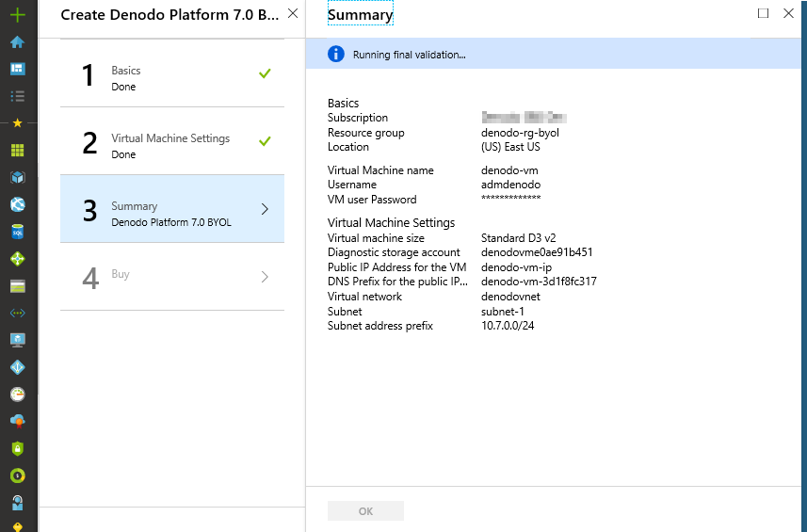
Task: Click virtual network value denodovnet
Action: 510,297
